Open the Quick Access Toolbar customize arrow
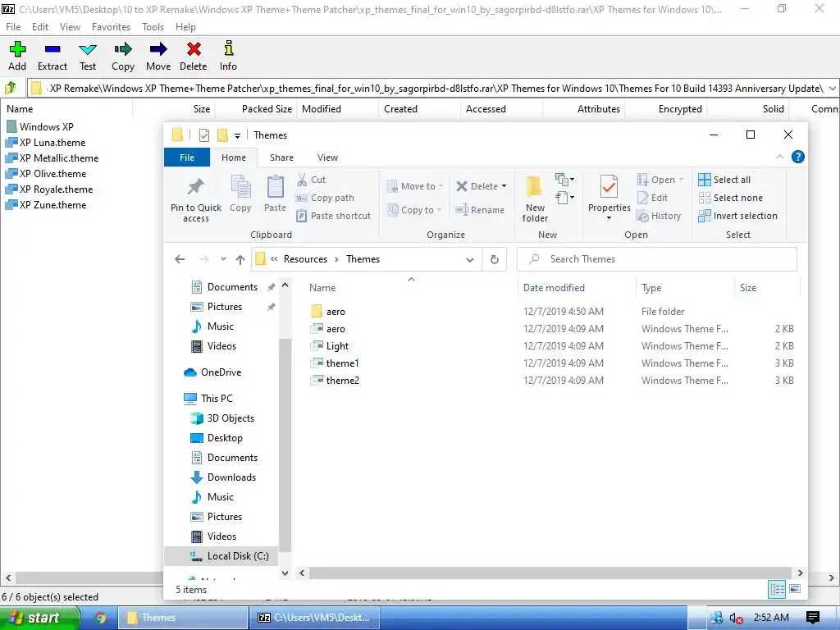This screenshot has width=840, height=630. (237, 135)
